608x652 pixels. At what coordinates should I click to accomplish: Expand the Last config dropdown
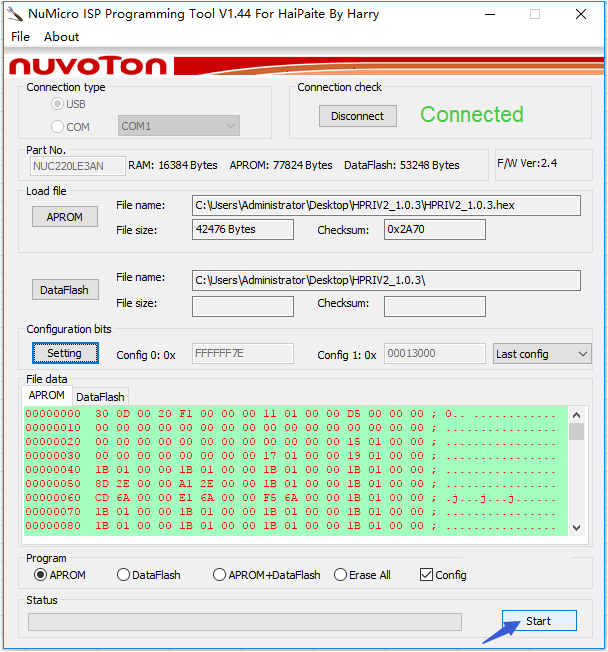point(542,354)
